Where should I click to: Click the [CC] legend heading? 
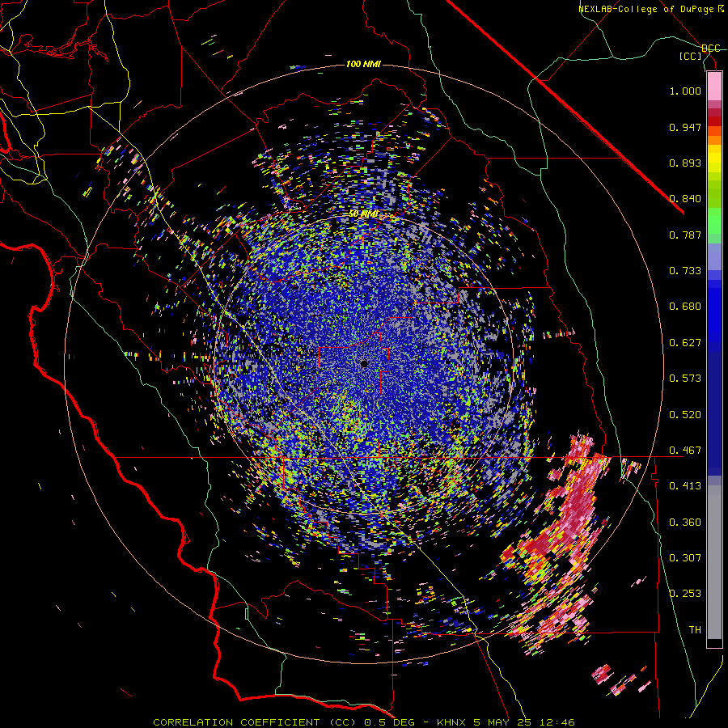pos(691,56)
